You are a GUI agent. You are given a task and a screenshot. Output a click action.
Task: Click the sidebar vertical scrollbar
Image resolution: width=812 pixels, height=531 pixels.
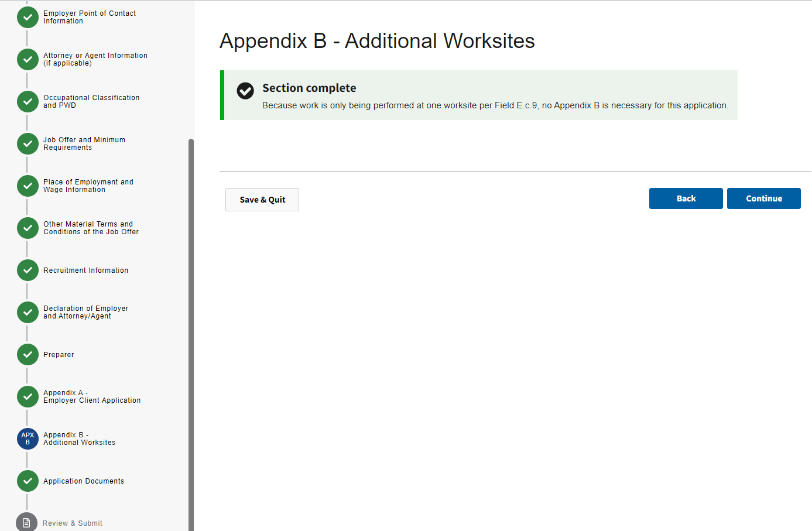pyautogui.click(x=191, y=334)
